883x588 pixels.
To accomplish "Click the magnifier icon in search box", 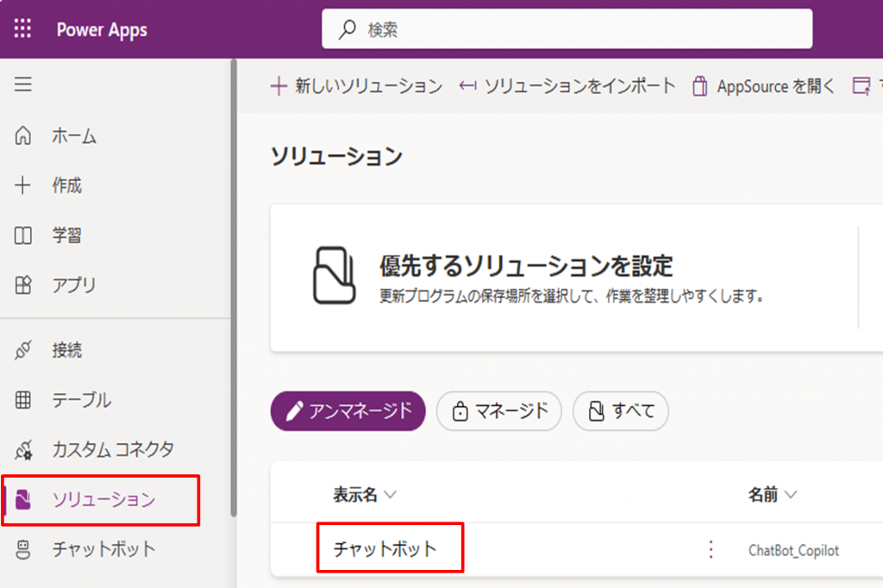I will click(347, 29).
